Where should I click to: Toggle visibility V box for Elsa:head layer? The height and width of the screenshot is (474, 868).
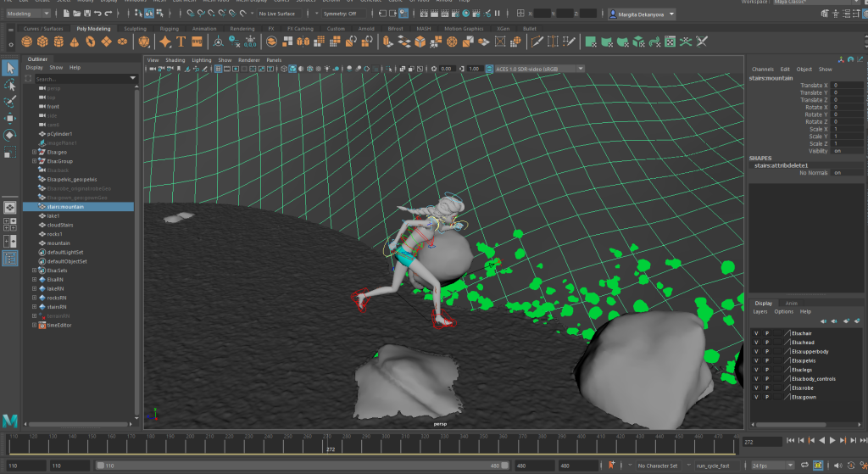click(756, 343)
